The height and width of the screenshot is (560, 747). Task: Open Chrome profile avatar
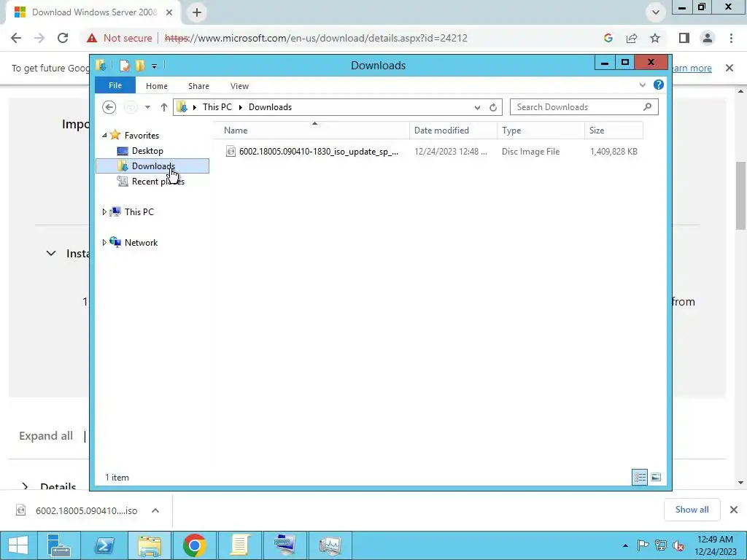708,38
